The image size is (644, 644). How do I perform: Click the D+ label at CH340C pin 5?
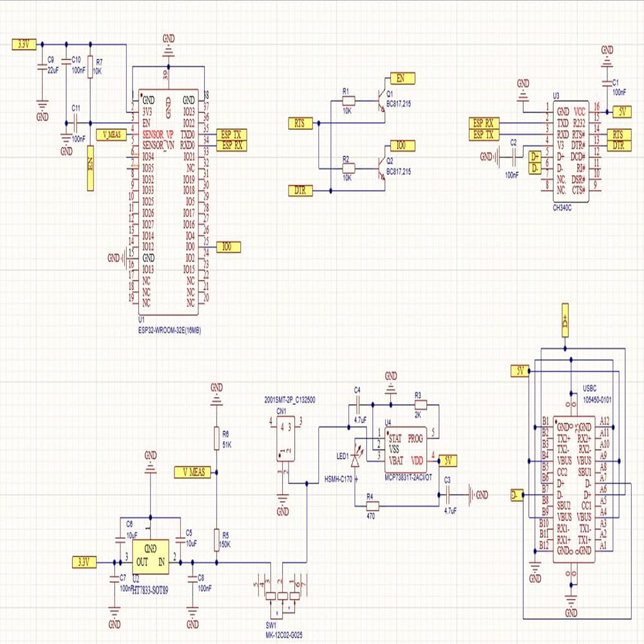(x=535, y=157)
